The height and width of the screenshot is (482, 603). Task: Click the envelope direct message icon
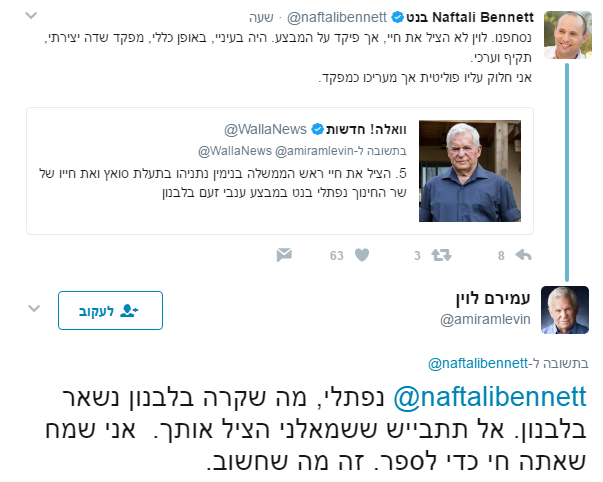point(284,255)
